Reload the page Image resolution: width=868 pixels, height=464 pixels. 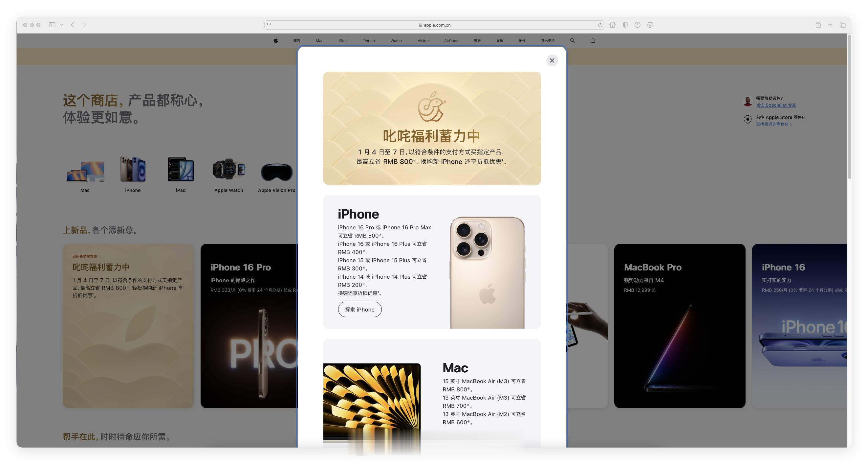(x=600, y=25)
